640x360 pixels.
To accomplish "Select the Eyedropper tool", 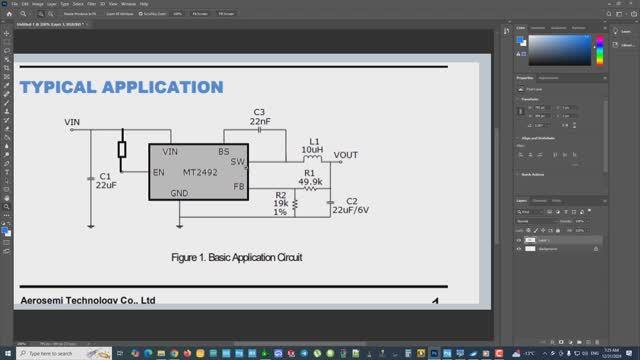I will click(7, 85).
